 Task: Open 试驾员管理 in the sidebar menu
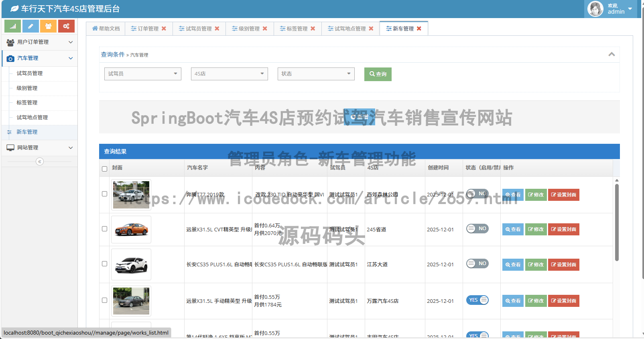click(30, 74)
